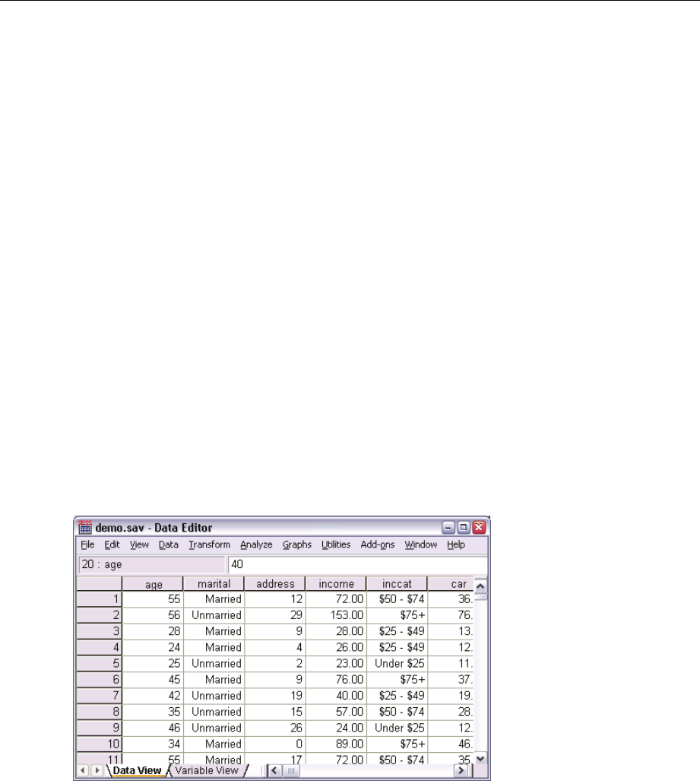Viewport: 700px width, 781px height.
Task: Open the Utilities menu
Action: pyautogui.click(x=336, y=544)
